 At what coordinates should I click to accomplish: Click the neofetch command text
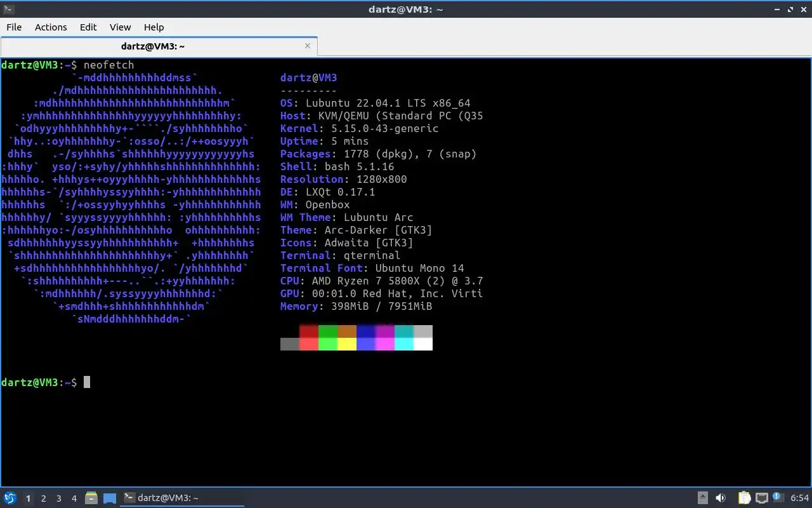(x=109, y=65)
